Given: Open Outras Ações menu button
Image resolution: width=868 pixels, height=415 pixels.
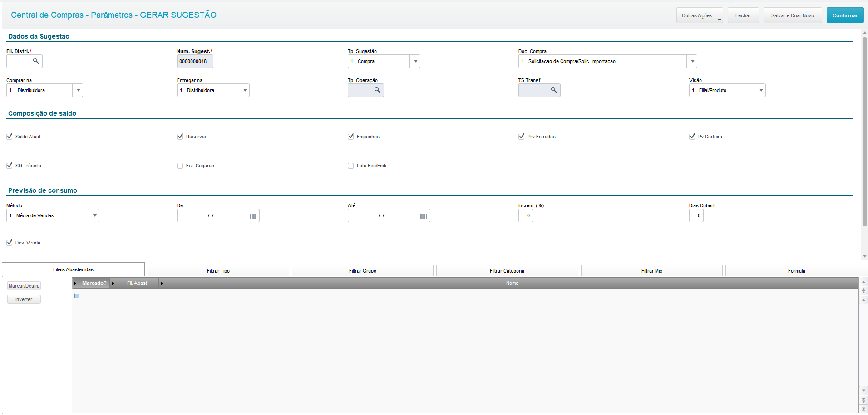Looking at the screenshot, I should point(699,15).
